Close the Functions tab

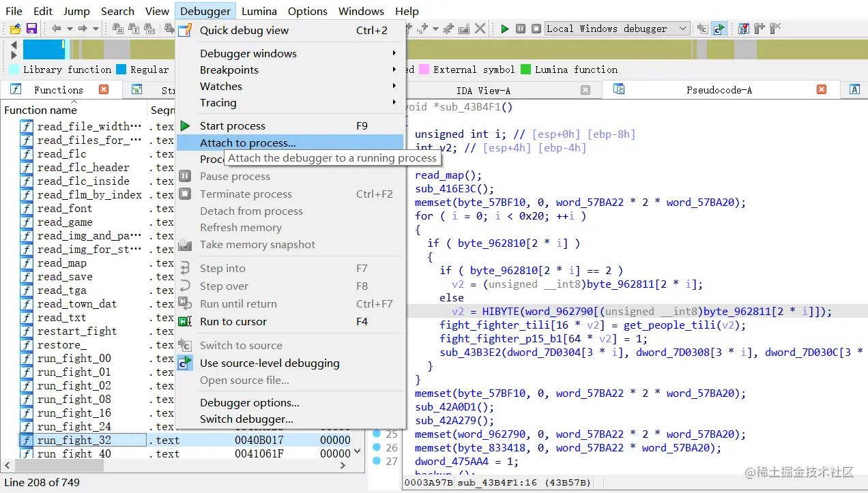point(104,89)
